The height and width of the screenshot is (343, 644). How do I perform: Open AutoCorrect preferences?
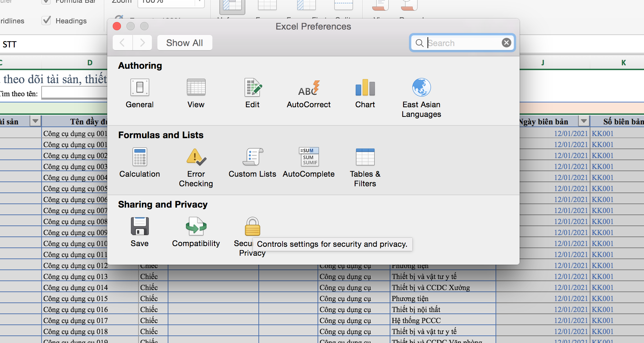pos(309,93)
